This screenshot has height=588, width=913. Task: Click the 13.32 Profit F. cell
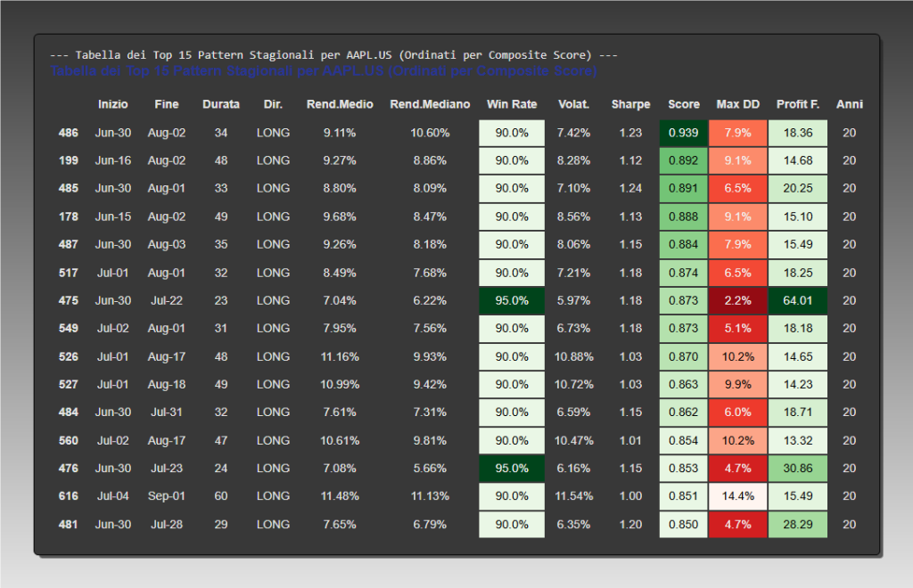coord(798,440)
